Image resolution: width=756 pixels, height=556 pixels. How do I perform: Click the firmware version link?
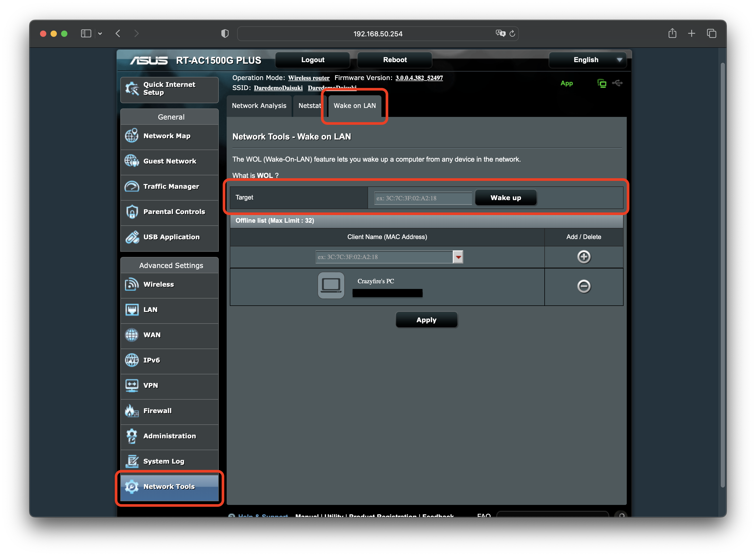click(x=419, y=78)
